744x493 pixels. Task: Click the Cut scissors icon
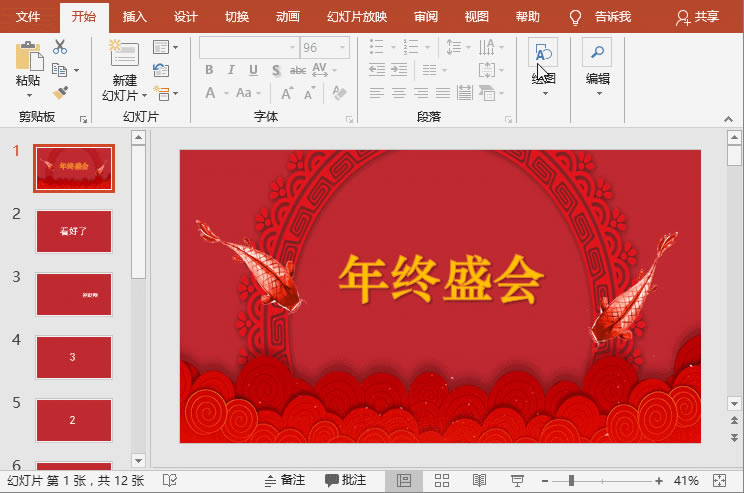tap(60, 47)
